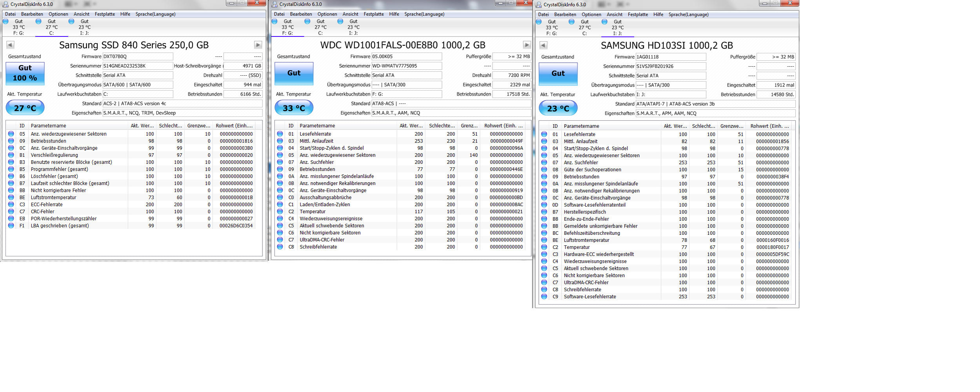Click Gut health button in WDC window
The width and height of the screenshot is (980, 392).
click(294, 73)
